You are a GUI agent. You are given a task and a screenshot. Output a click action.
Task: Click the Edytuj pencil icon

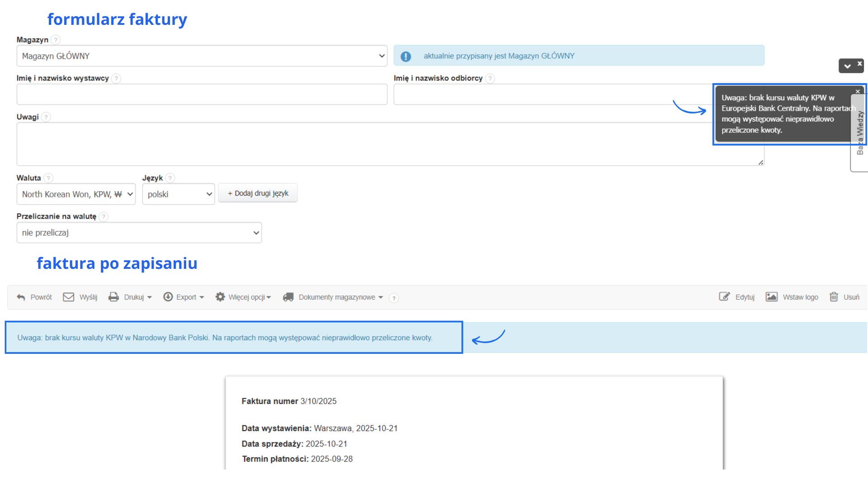click(x=724, y=297)
